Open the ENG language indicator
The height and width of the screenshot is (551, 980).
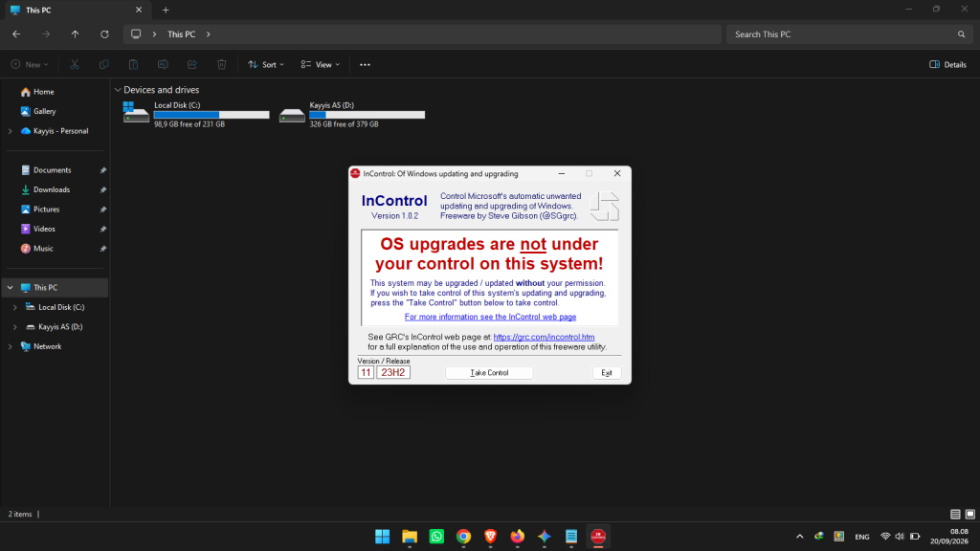pos(862,537)
